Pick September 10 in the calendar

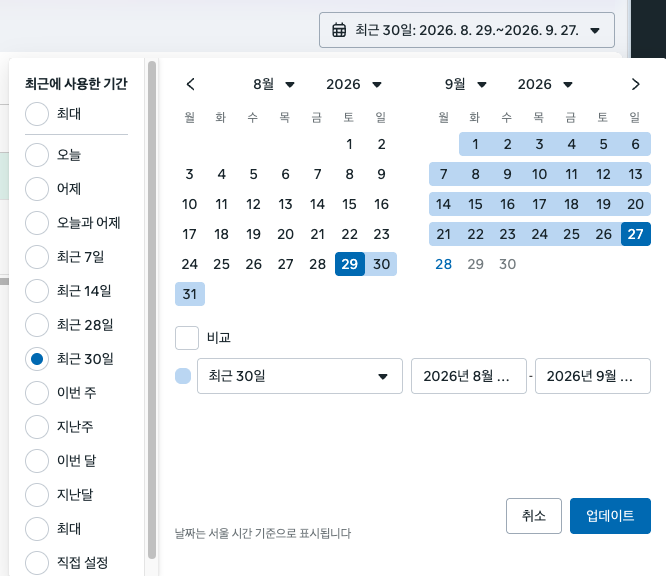click(x=539, y=174)
